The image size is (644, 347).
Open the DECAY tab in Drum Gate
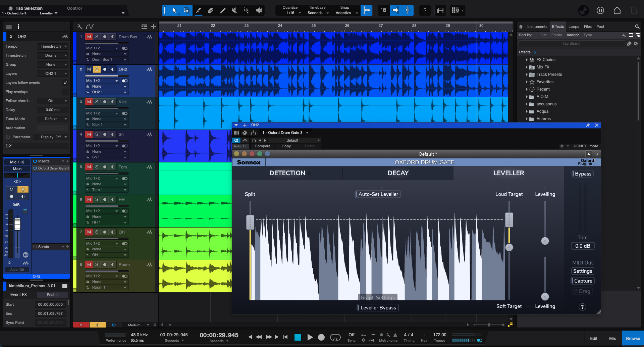point(398,173)
